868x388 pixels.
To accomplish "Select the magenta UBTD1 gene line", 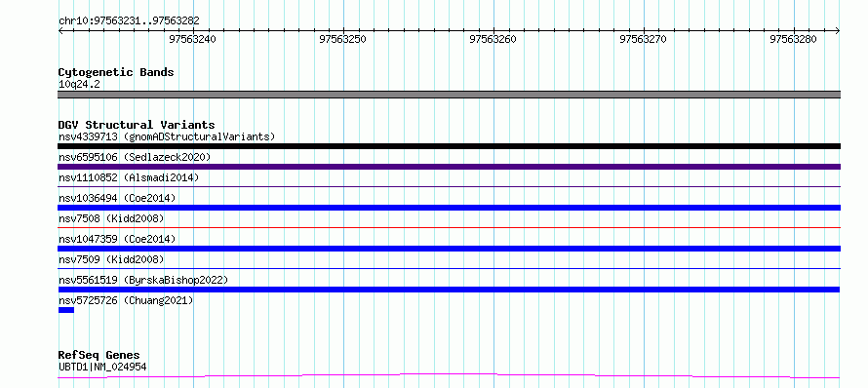I will click(449, 376).
